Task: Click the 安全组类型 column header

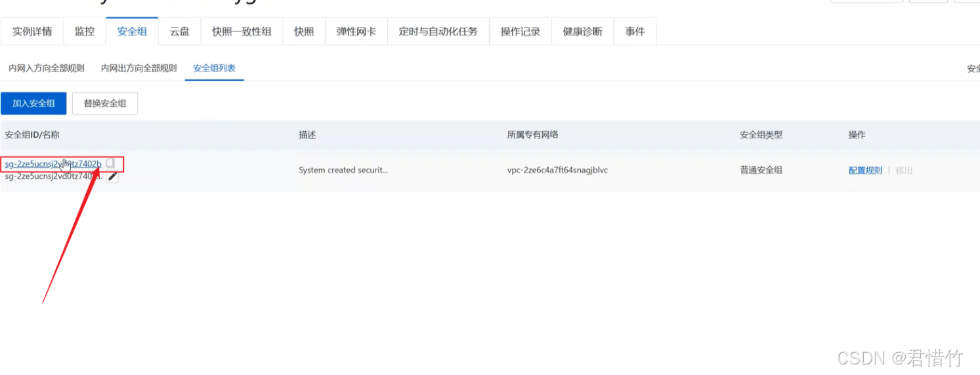Action: tap(761, 135)
